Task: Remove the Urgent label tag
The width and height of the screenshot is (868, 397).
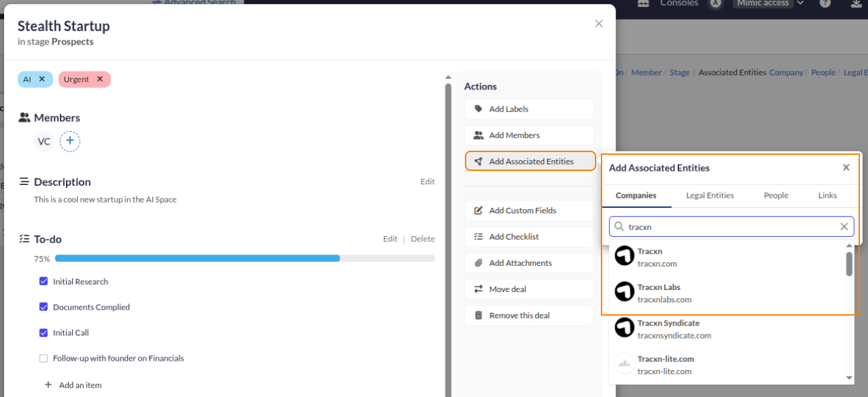Action: 100,79
